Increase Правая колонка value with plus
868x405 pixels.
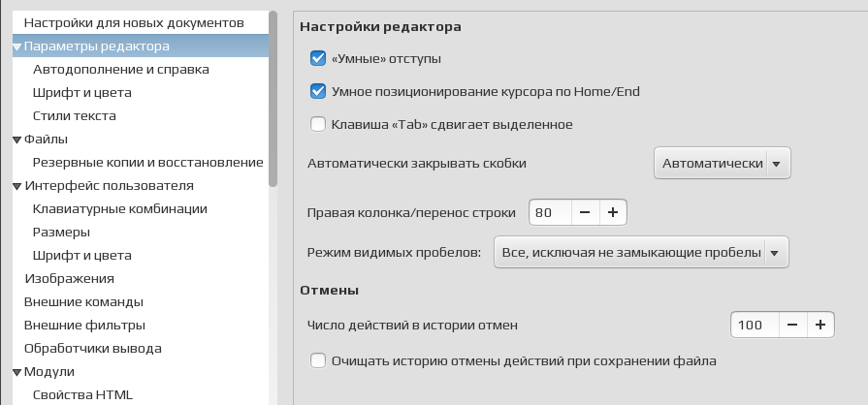[x=613, y=212]
